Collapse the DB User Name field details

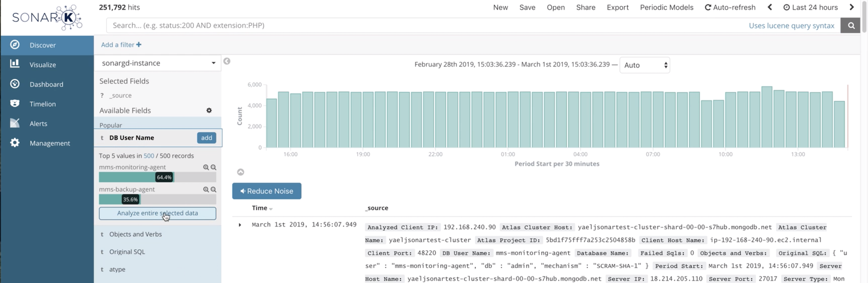[x=131, y=138]
